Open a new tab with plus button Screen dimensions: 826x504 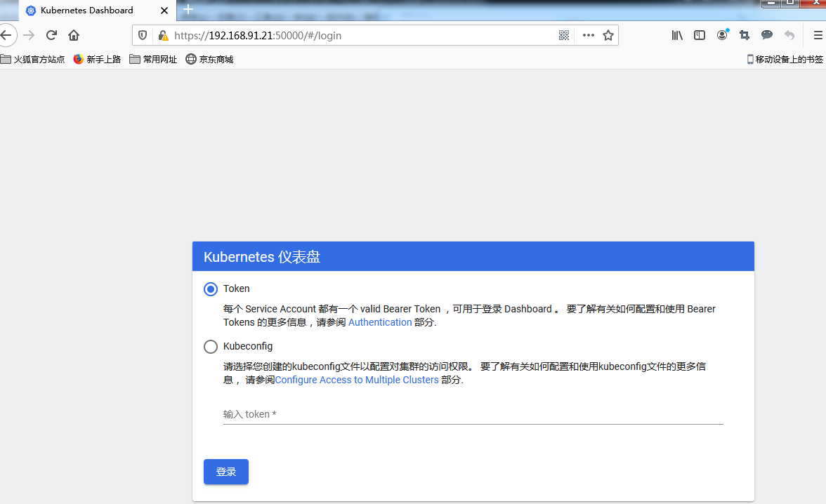point(188,10)
